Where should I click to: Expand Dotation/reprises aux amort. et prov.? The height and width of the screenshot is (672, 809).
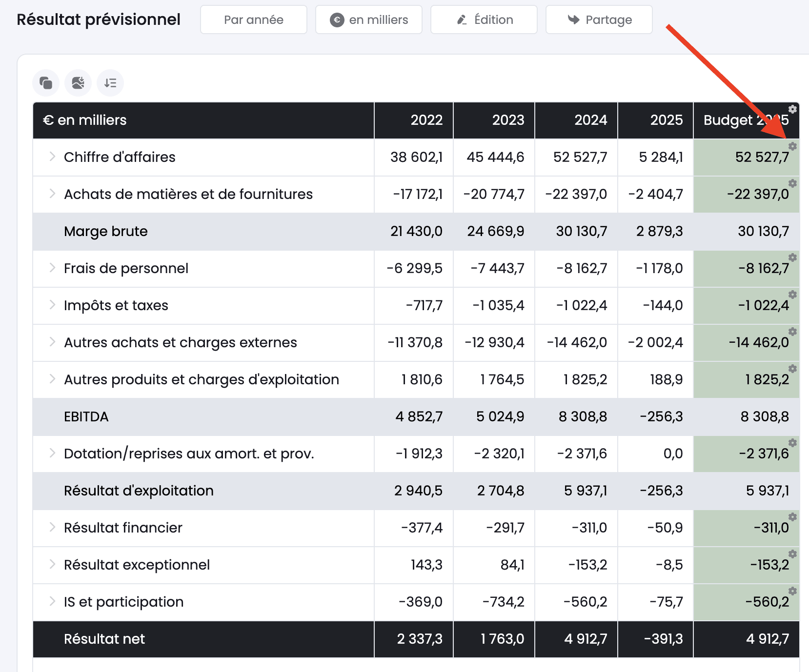tap(52, 453)
